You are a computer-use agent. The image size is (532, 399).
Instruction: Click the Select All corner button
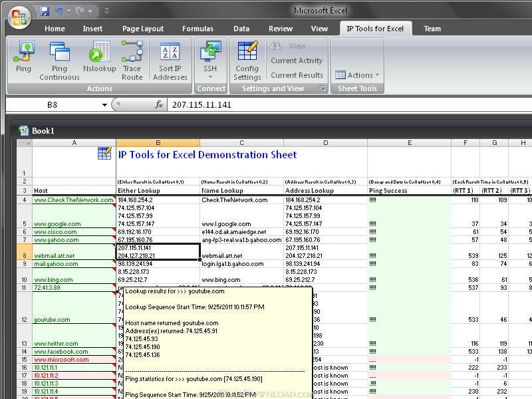25,143
